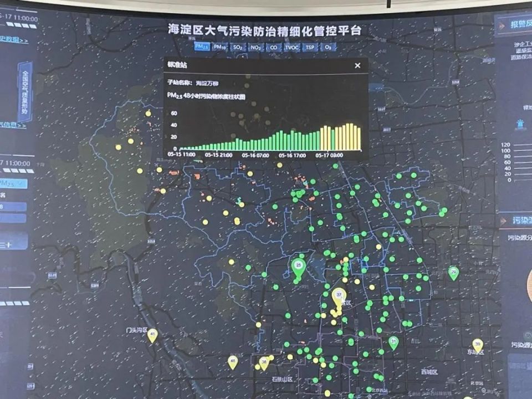Viewport: 532px width, 399px height.
Task: Click the PM2.5 48小时 chart title
Action: tap(206, 96)
